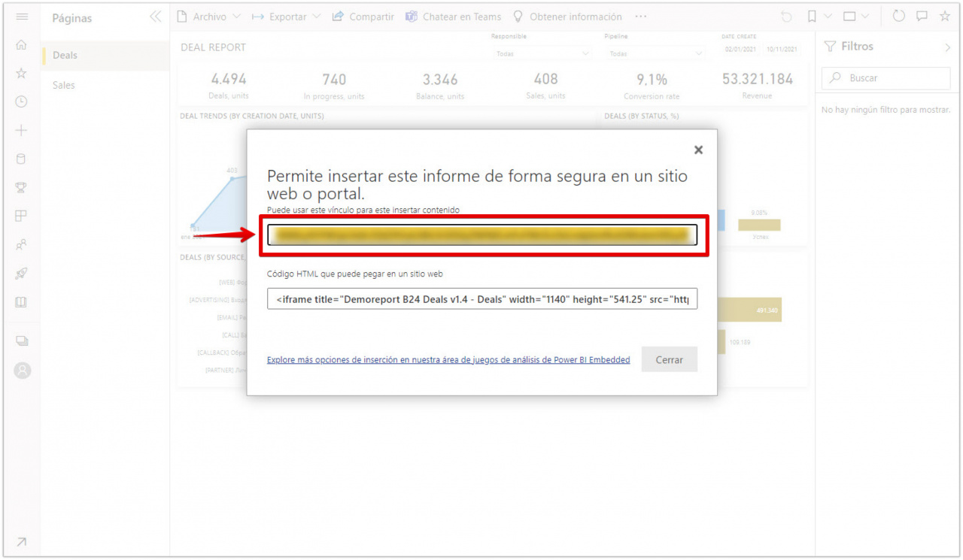Screen dimensions: 963x560
Task: Open the Power BI Embedded playground link
Action: coord(448,360)
